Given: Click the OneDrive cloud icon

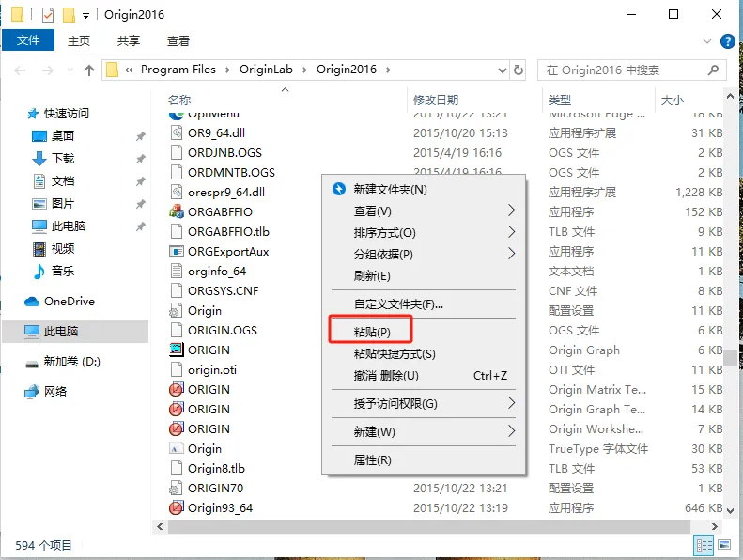Looking at the screenshot, I should click(x=32, y=301).
